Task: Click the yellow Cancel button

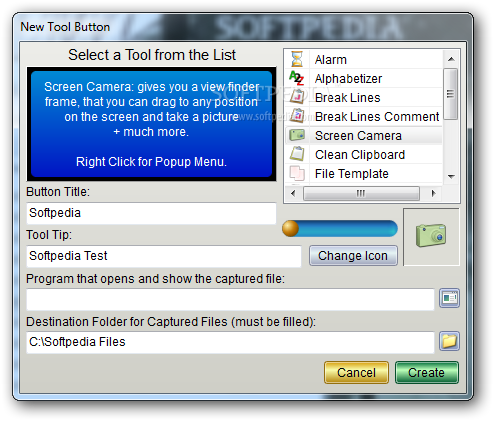Action: pyautogui.click(x=356, y=372)
